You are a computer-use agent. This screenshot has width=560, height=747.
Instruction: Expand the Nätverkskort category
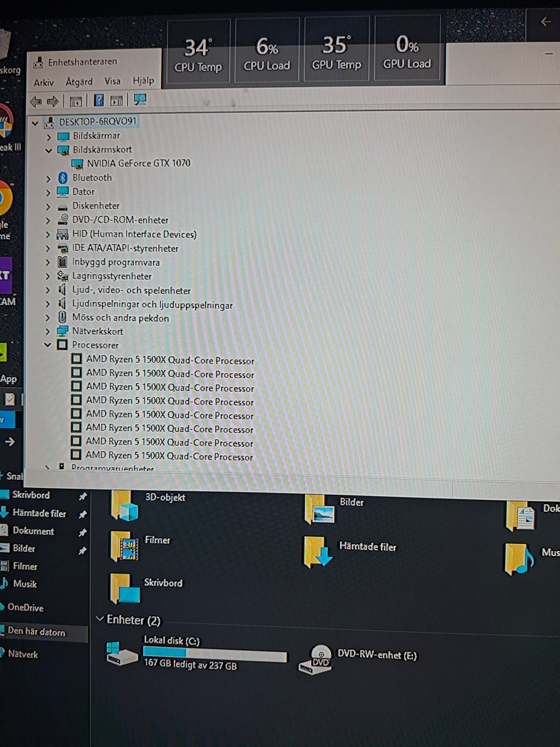[x=48, y=331]
